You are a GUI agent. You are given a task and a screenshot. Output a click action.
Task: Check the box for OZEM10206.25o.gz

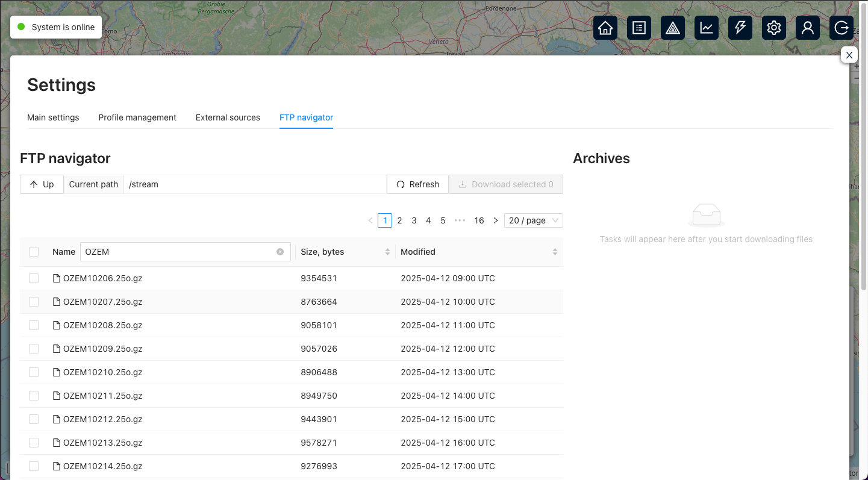click(x=34, y=278)
